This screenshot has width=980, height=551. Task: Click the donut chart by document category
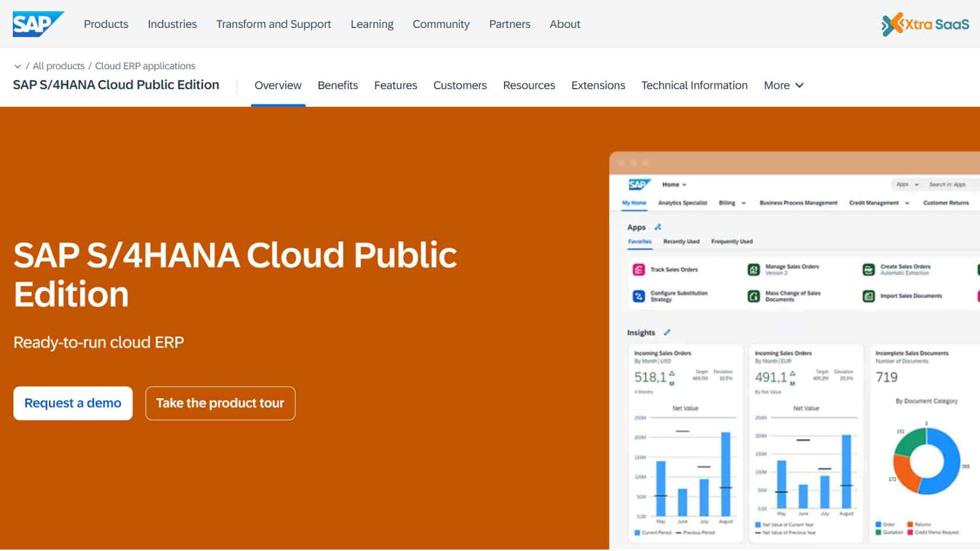pyautogui.click(x=927, y=461)
